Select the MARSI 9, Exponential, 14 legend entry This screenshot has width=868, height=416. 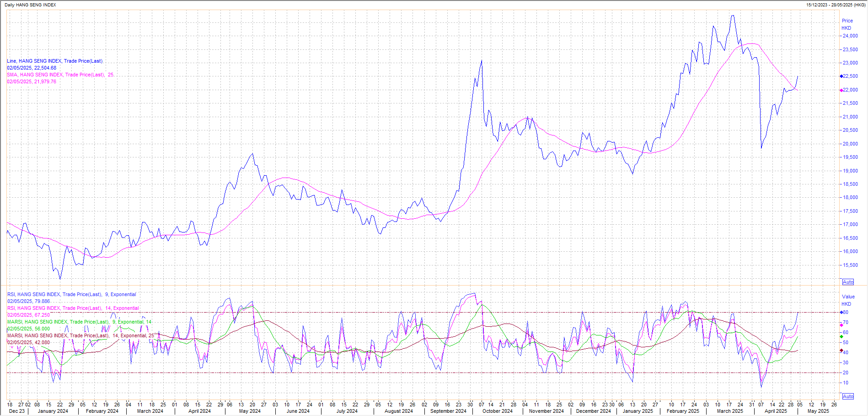coord(79,322)
